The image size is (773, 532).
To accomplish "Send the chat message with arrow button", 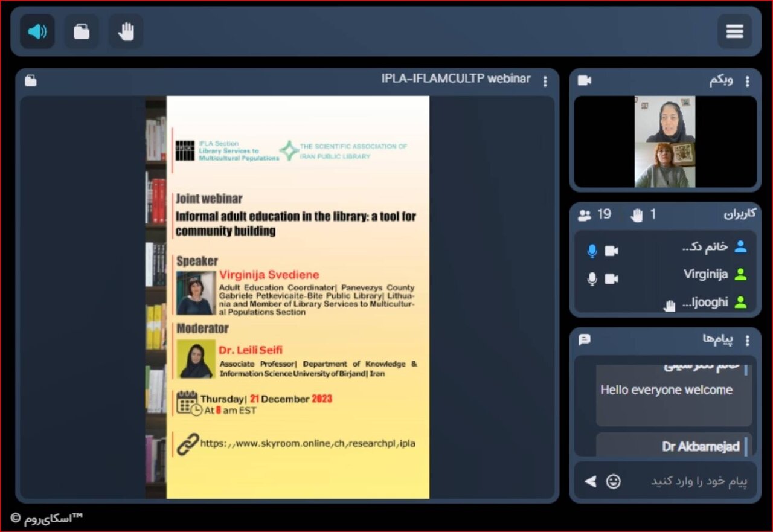I will 590,481.
